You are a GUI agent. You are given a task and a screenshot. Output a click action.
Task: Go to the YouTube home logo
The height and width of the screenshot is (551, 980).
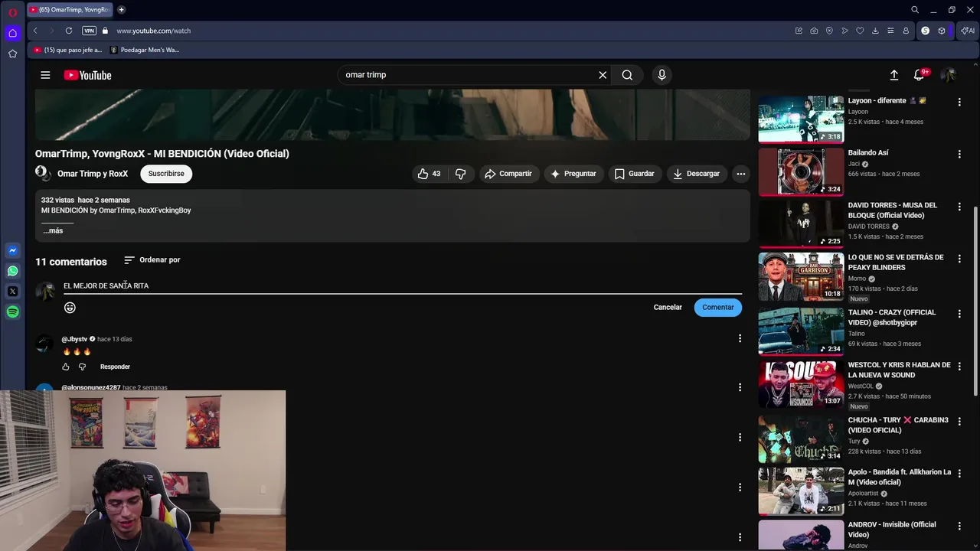(x=87, y=75)
